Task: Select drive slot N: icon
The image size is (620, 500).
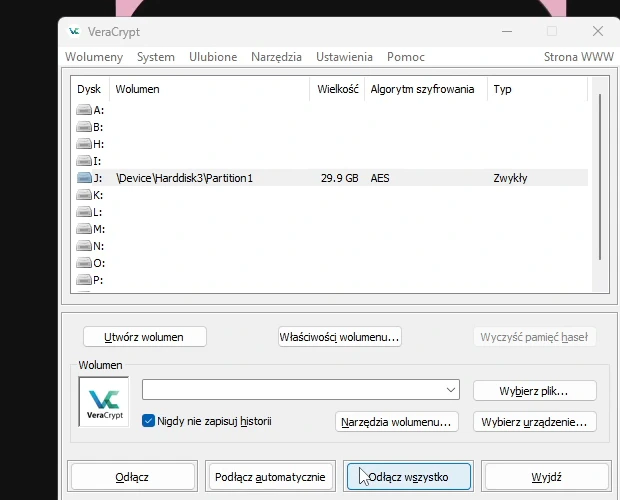Action: (84, 246)
